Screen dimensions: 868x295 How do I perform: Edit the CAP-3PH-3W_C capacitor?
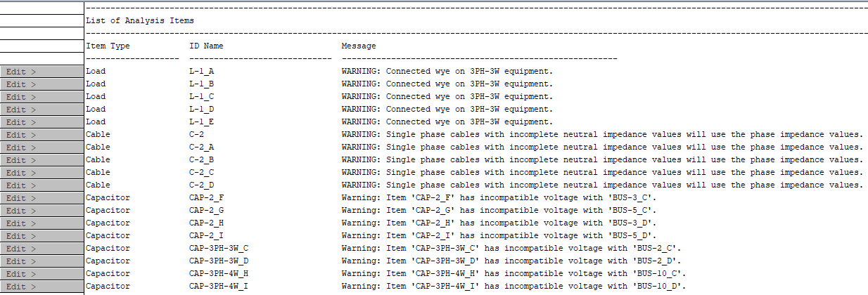pos(42,249)
